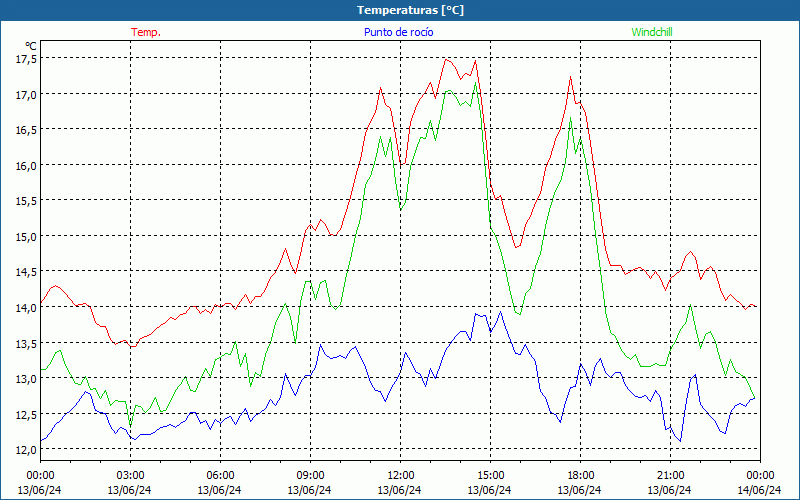Image resolution: width=800 pixels, height=500 pixels.
Task: Click the 13,5 y-axis value
Action: [27, 343]
